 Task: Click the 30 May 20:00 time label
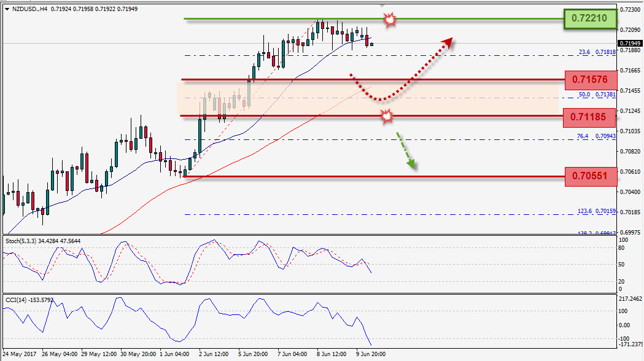(x=138, y=354)
